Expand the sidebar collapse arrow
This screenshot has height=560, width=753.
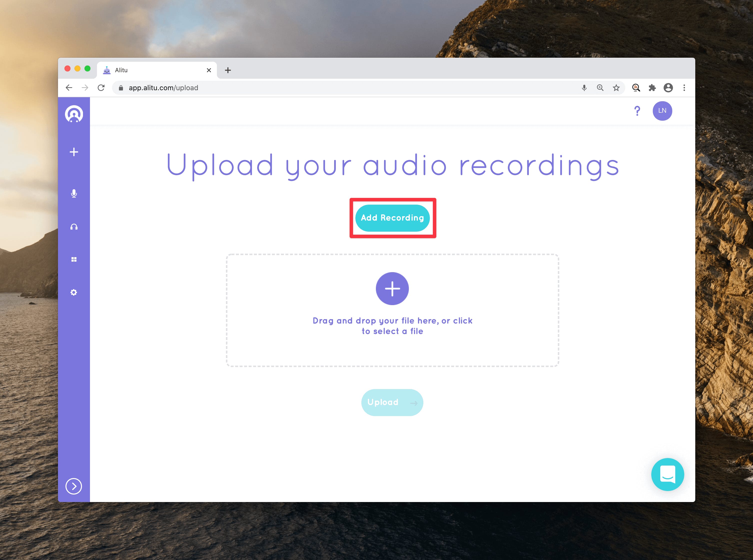coord(75,486)
